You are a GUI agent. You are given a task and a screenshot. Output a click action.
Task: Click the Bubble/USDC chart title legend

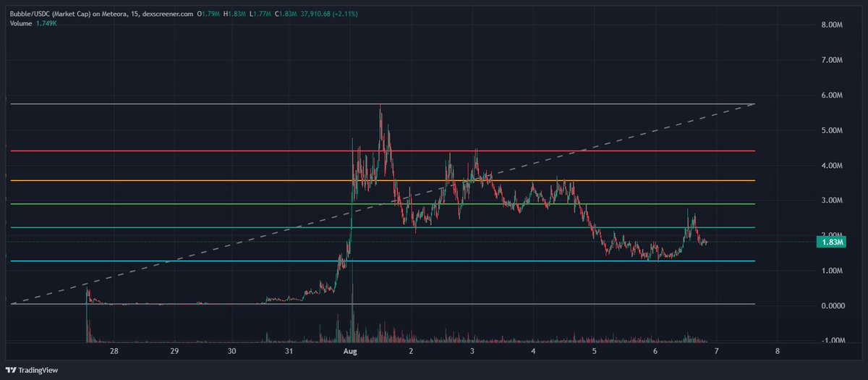[101, 13]
